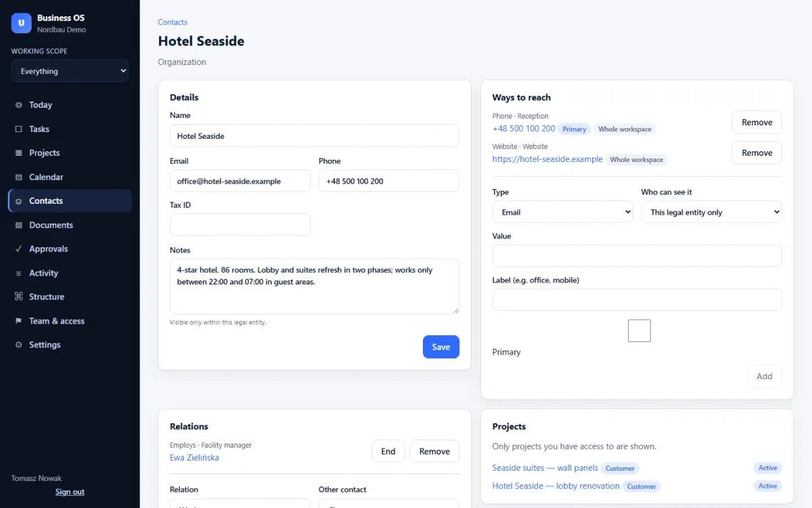Screen dimensions: 812x508
Task: Click the Sign out link
Action: pyautogui.click(x=70, y=492)
